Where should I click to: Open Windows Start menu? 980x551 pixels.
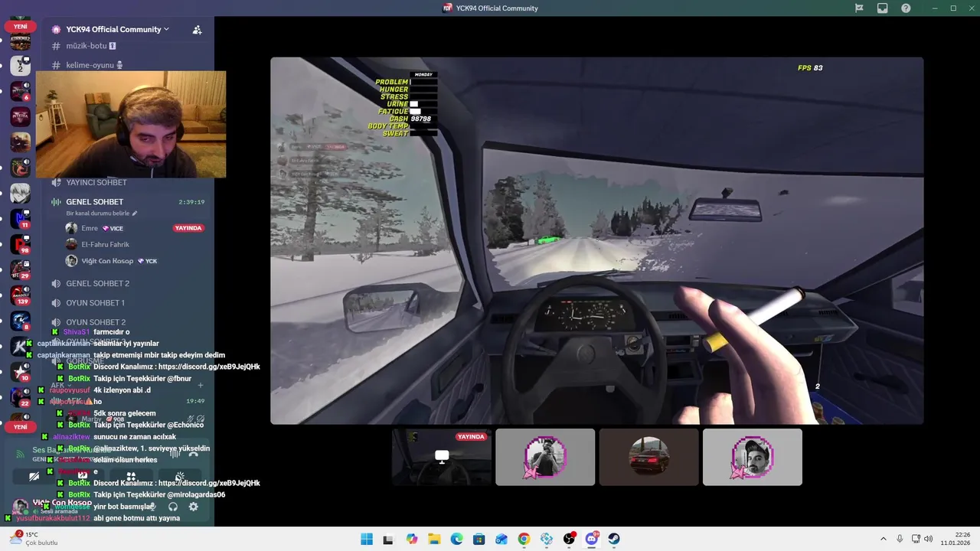(x=367, y=539)
